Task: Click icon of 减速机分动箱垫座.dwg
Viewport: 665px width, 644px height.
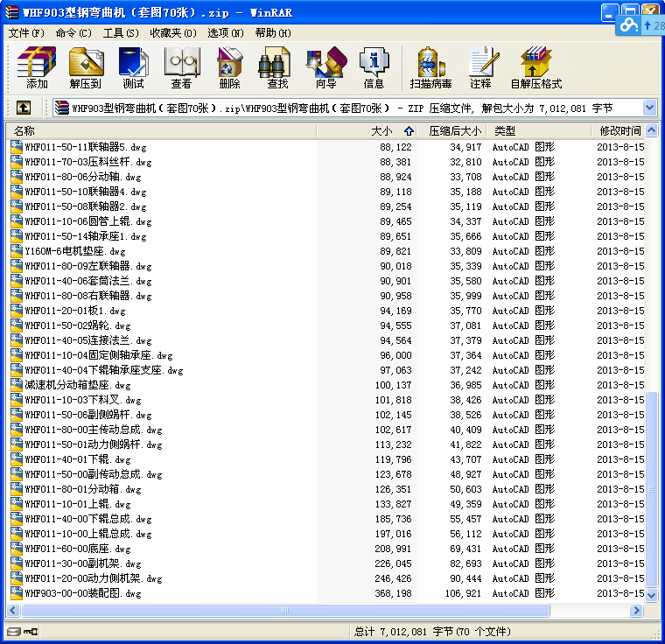Action: [17, 384]
